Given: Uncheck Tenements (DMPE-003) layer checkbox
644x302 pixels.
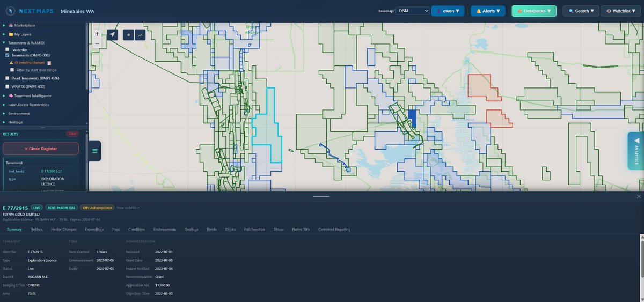Looking at the screenshot, I should point(7,55).
